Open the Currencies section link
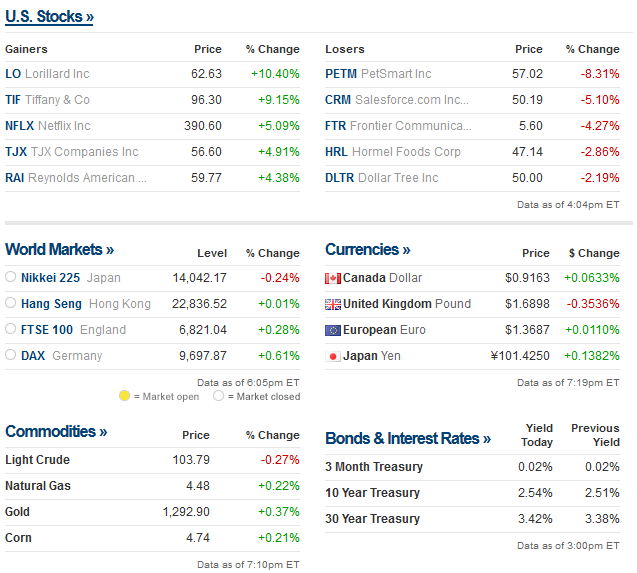 [368, 249]
